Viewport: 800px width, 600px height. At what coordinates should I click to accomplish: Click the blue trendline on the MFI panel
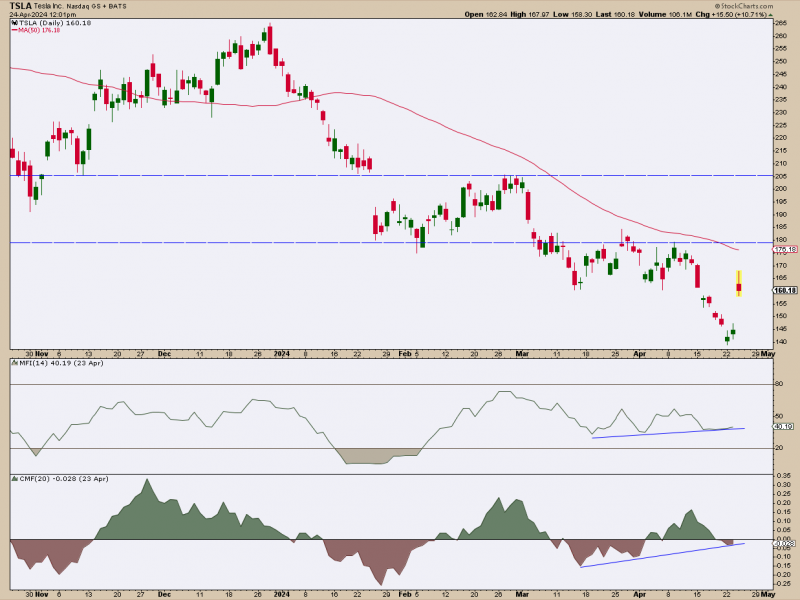(x=668, y=433)
